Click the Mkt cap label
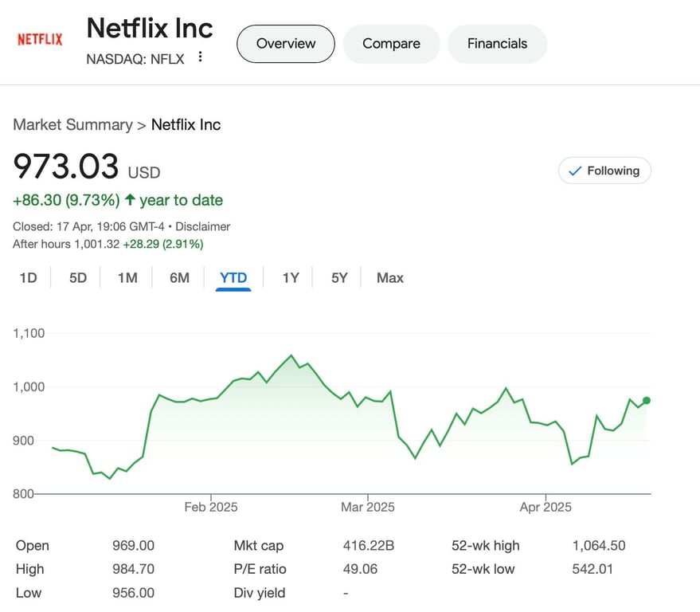 (258, 546)
